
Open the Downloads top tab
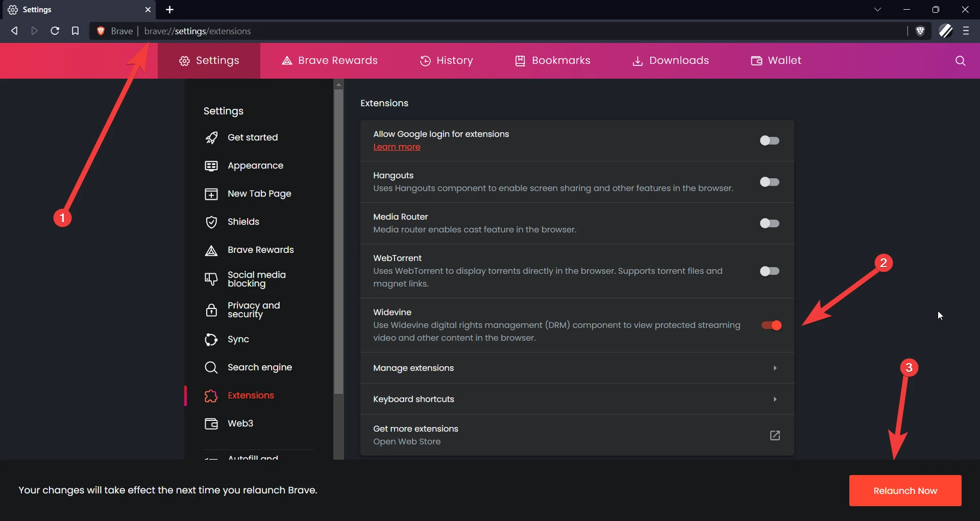coord(670,61)
